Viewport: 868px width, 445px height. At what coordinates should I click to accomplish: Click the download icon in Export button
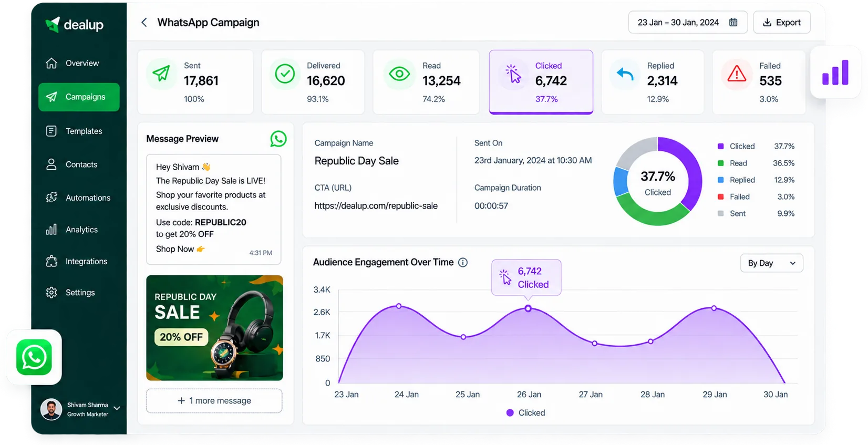point(767,22)
